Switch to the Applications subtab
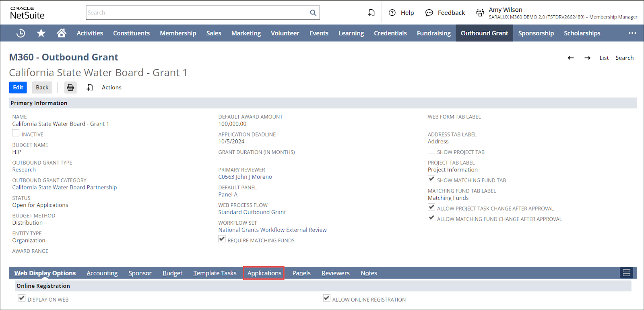 (x=264, y=273)
